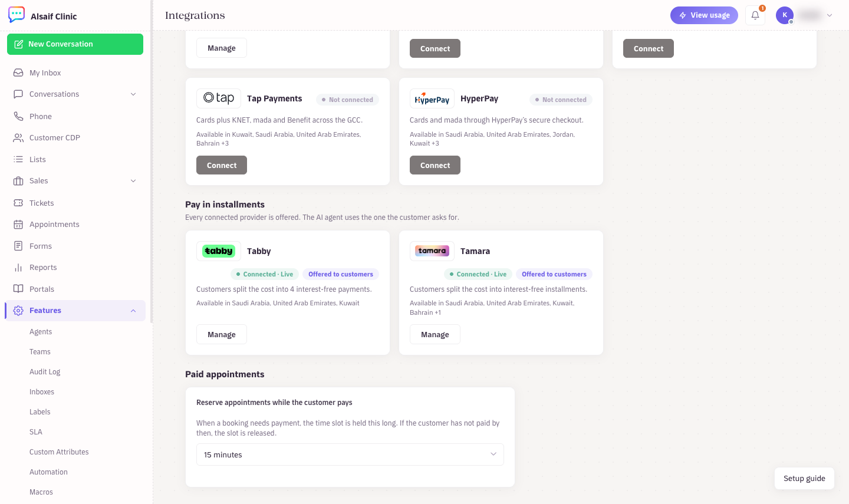849x504 pixels.
Task: Open Reports bar chart icon
Action: [x=18, y=267]
